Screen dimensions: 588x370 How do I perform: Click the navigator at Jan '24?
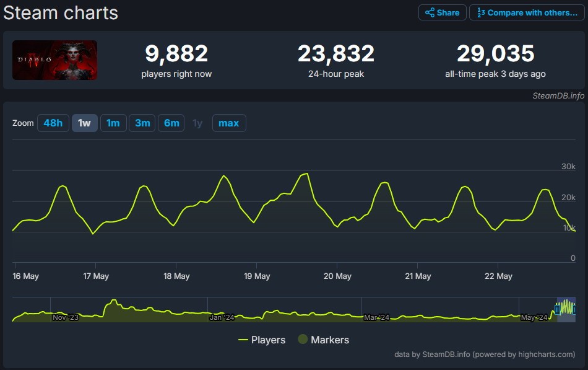tap(222, 317)
